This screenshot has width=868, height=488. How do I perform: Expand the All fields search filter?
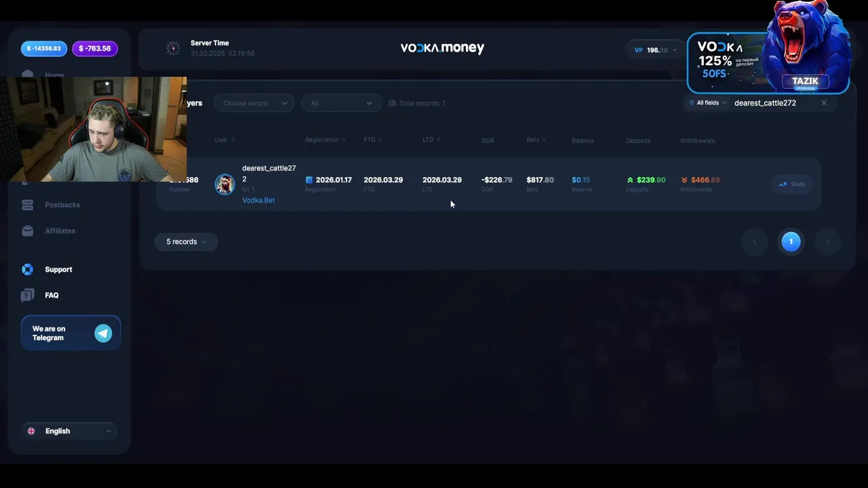point(707,103)
